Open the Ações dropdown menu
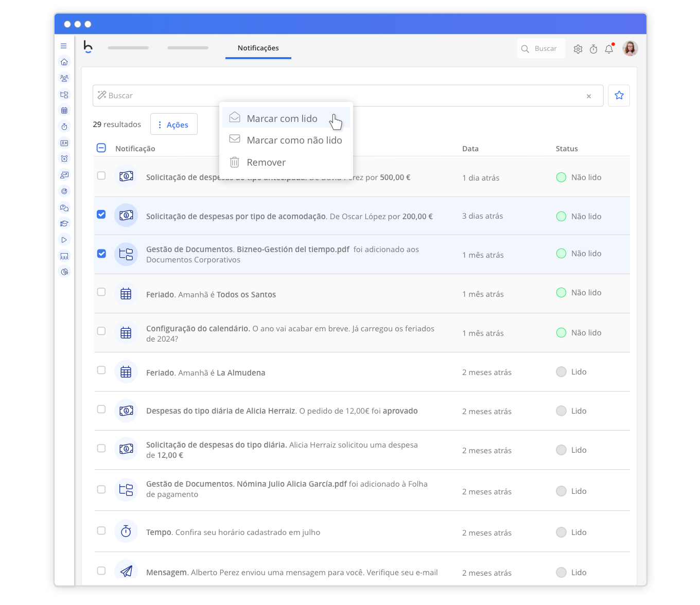700x605 pixels. (x=173, y=124)
